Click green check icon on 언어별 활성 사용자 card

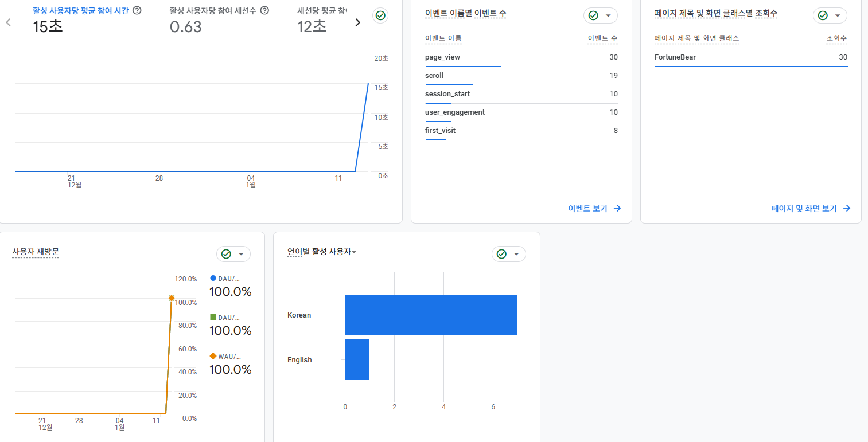[501, 254]
